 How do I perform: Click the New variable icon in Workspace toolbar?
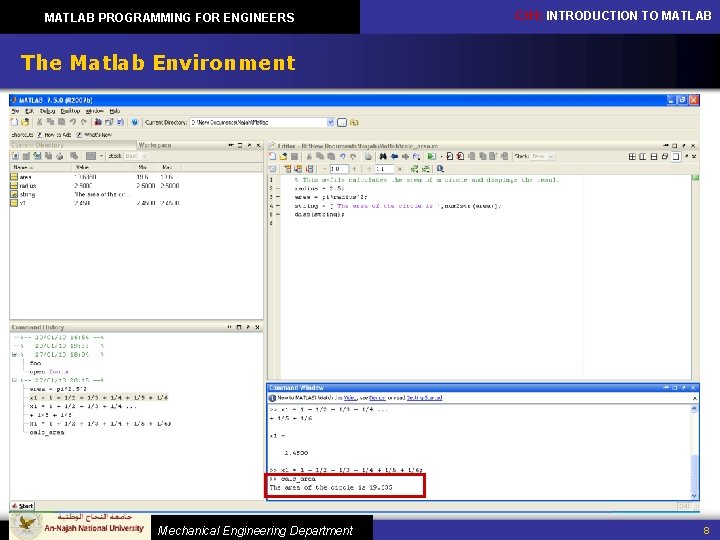15,156
